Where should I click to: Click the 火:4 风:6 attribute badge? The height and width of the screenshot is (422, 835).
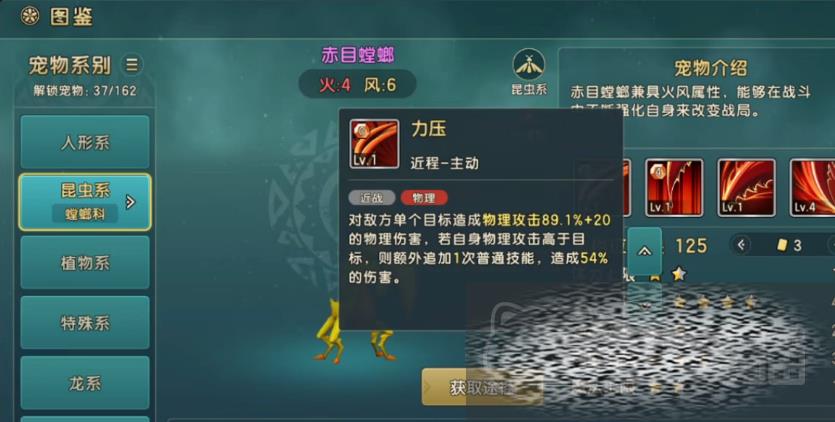coord(357,84)
